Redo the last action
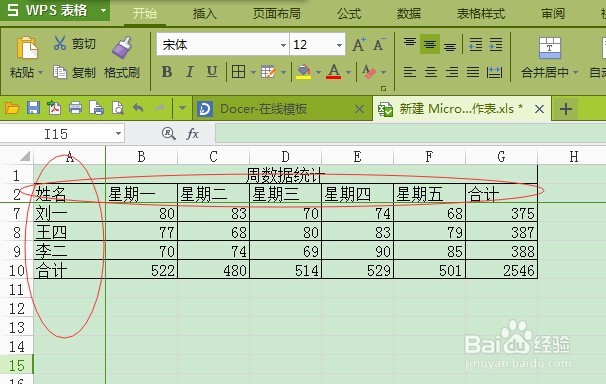Screen dimensions: 606x384 point(160,108)
